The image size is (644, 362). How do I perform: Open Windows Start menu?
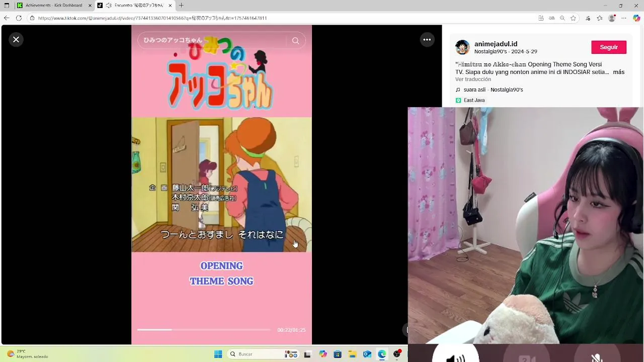(x=218, y=354)
